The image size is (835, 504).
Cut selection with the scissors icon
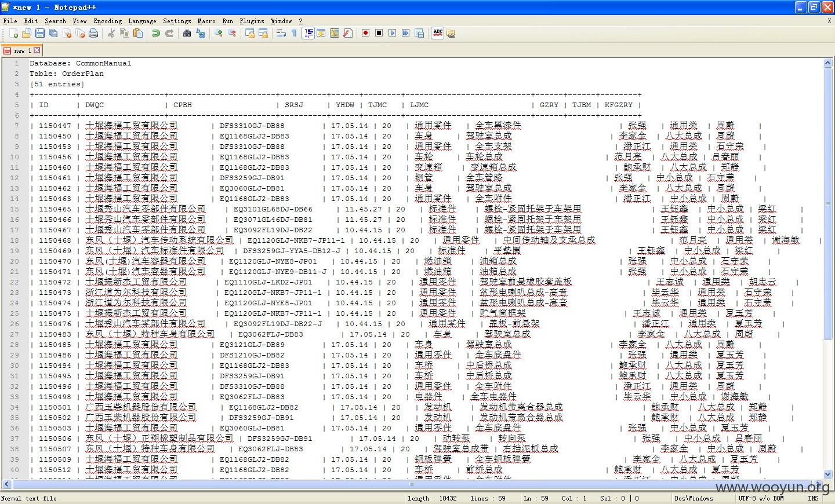click(x=111, y=34)
